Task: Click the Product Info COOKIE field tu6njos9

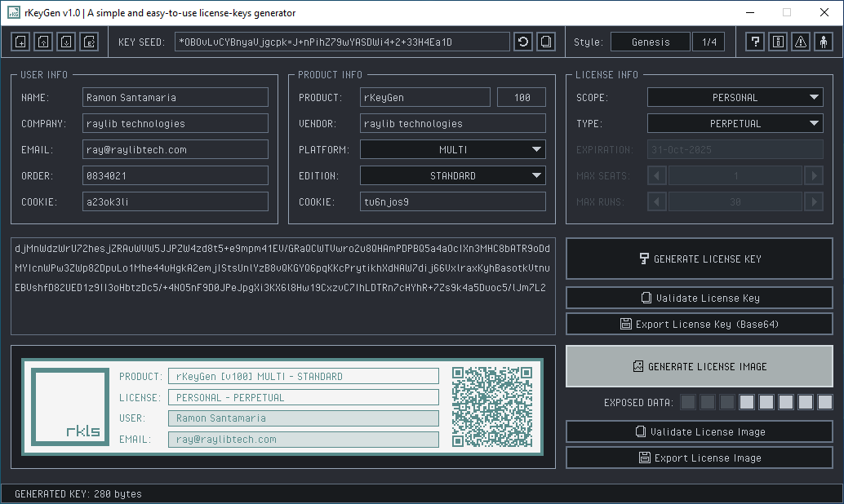Action: point(453,201)
